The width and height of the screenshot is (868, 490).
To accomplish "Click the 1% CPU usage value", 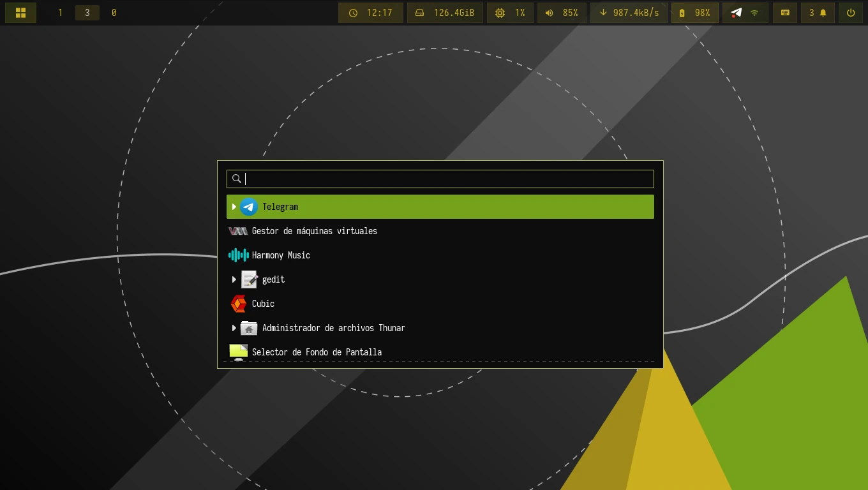I will pos(520,13).
